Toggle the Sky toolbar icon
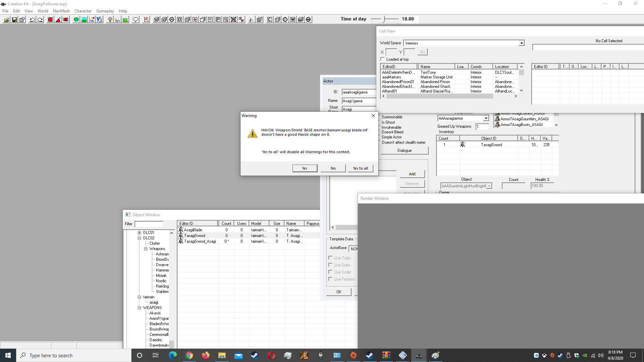Viewport: 644px width, 362px height. (x=117, y=20)
